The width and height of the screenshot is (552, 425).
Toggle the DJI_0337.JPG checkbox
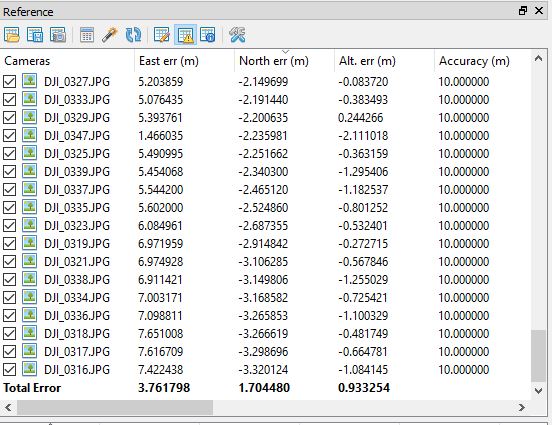point(10,189)
